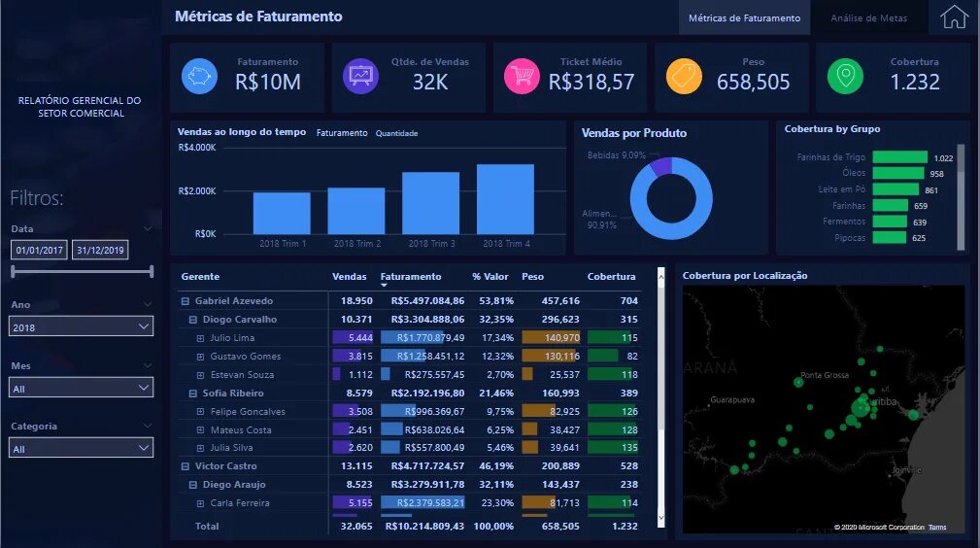Select the Óleos coverage bar
The height and width of the screenshot is (548, 980).
(898, 173)
